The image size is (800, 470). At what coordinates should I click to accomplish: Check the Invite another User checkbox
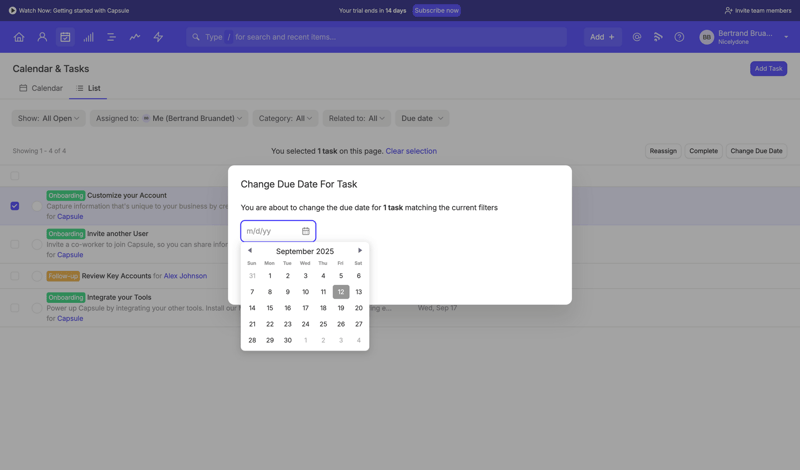point(15,244)
